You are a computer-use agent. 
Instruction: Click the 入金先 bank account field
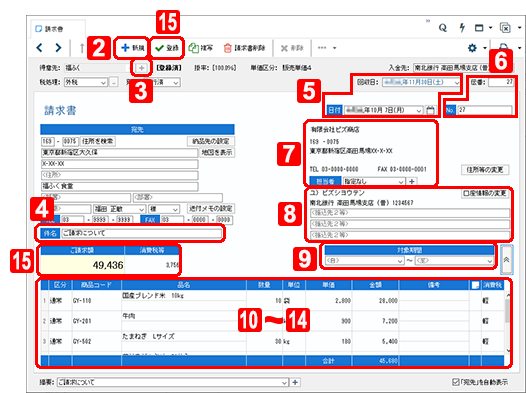(x=463, y=68)
